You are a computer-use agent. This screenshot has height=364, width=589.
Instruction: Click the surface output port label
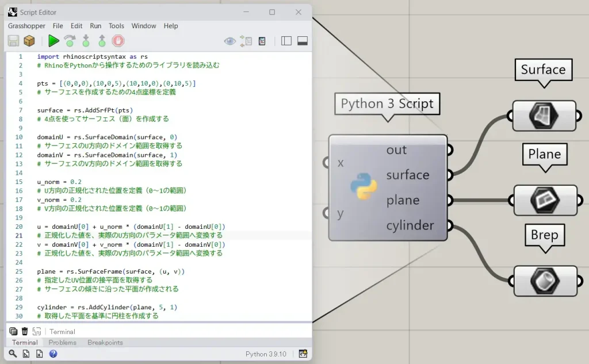tap(408, 175)
